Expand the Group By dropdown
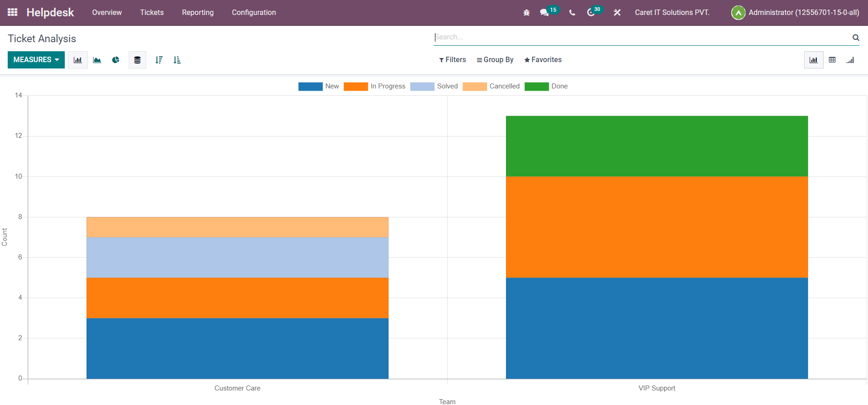This screenshot has width=868, height=405. click(x=495, y=60)
